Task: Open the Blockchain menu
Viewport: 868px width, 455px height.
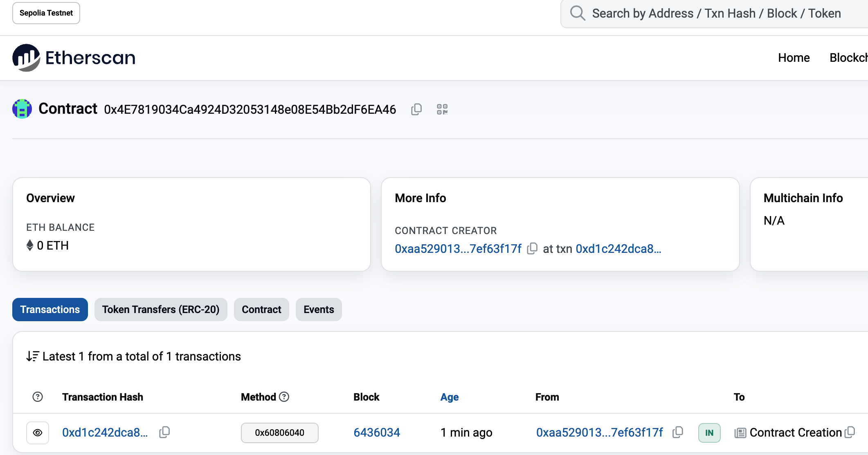Action: [849, 58]
